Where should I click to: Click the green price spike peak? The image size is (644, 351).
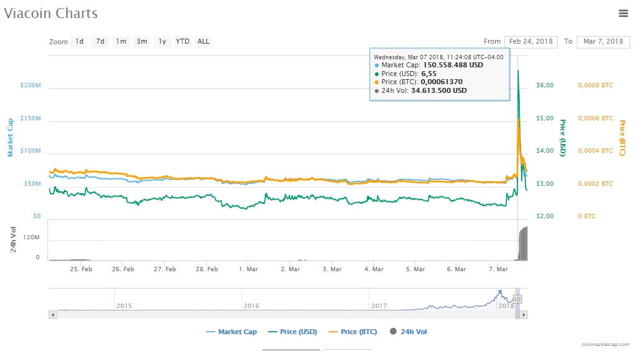pos(518,72)
